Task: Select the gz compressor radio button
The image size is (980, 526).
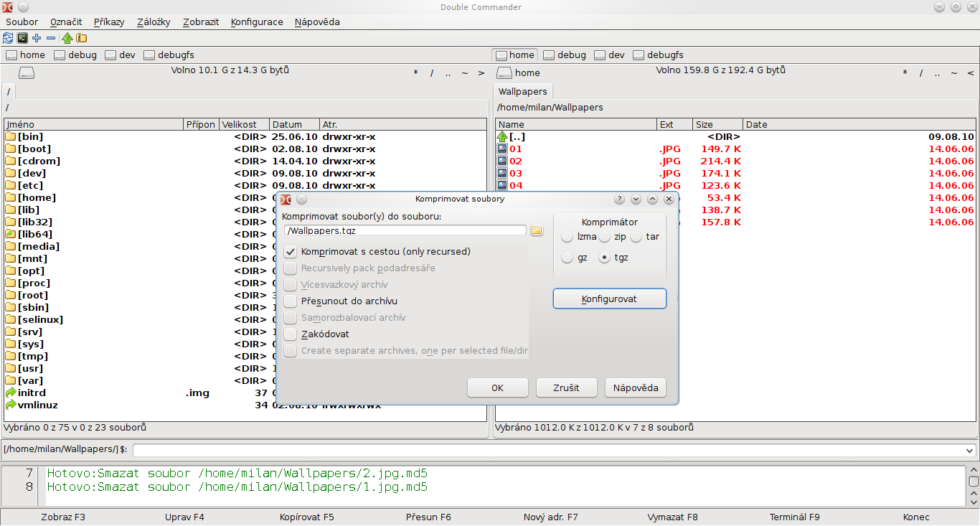Action: 567,257
